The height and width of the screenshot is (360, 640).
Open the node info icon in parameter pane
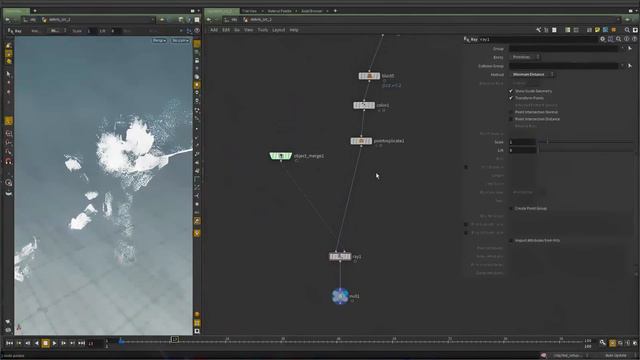pos(627,39)
